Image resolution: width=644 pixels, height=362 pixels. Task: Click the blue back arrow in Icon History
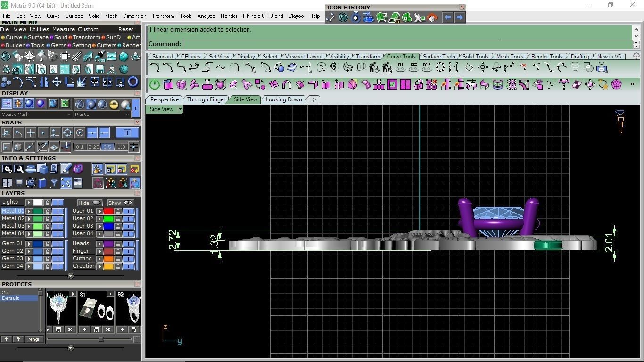tap(447, 17)
